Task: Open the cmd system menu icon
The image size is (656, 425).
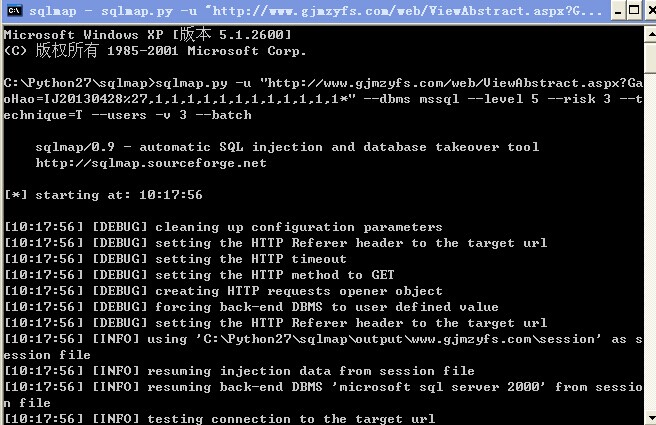Action: (14, 10)
